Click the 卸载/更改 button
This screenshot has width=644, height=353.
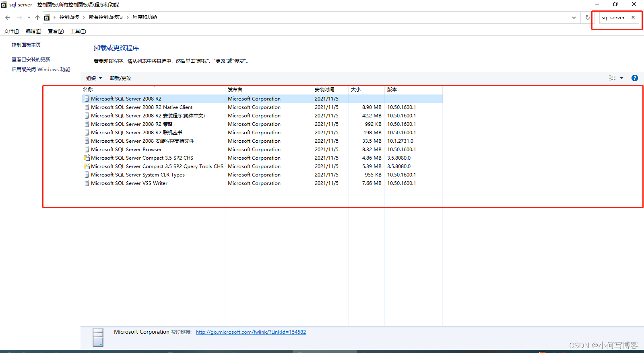[120, 78]
